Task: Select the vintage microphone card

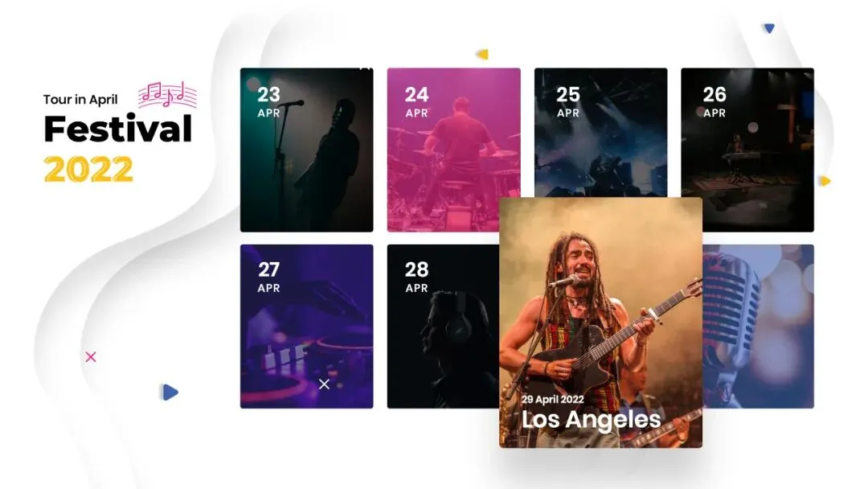Action: [759, 327]
